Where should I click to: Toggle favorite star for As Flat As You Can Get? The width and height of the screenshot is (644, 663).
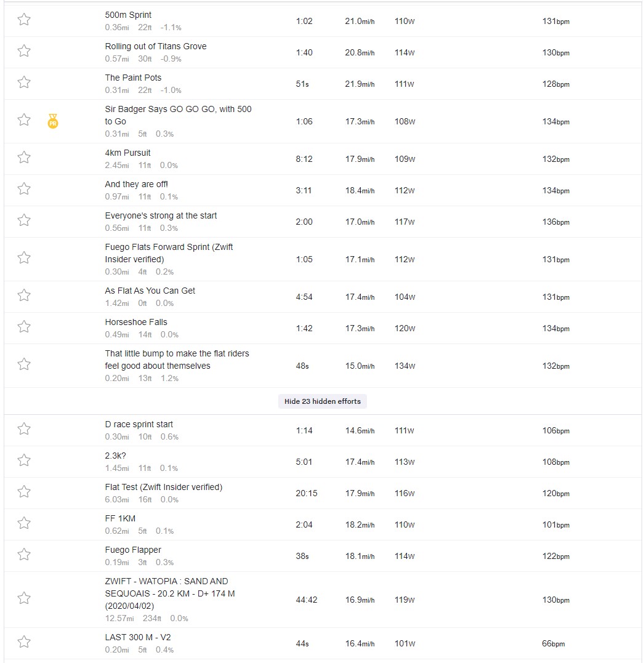24,295
